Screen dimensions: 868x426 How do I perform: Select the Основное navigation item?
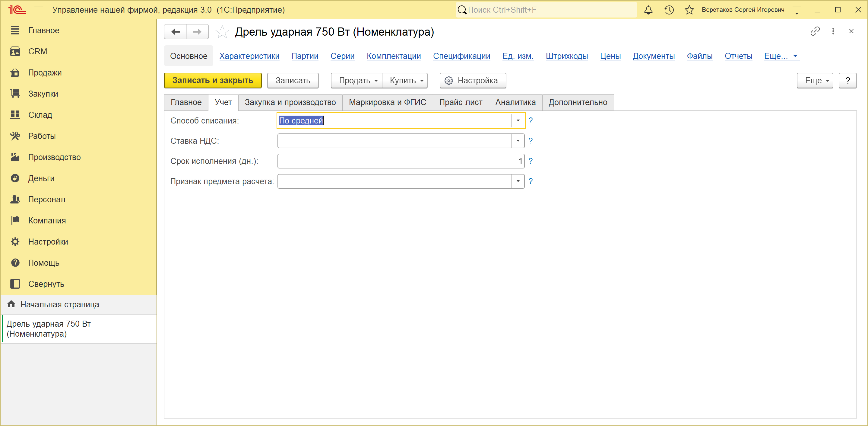pos(189,56)
